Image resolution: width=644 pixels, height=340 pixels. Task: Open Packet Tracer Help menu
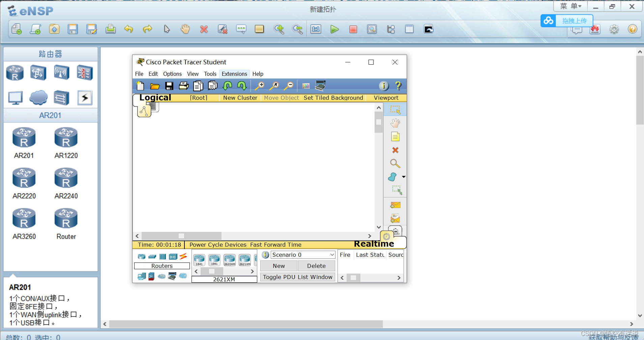tap(258, 74)
